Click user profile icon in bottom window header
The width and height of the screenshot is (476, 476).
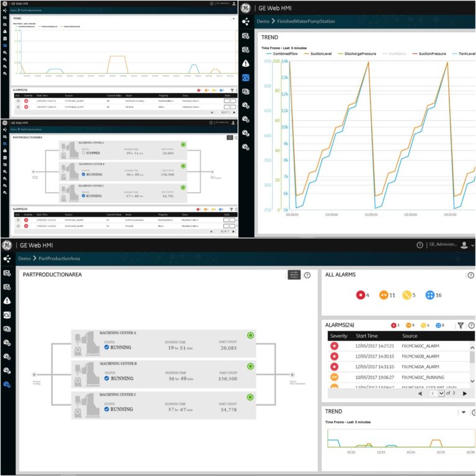(x=464, y=245)
